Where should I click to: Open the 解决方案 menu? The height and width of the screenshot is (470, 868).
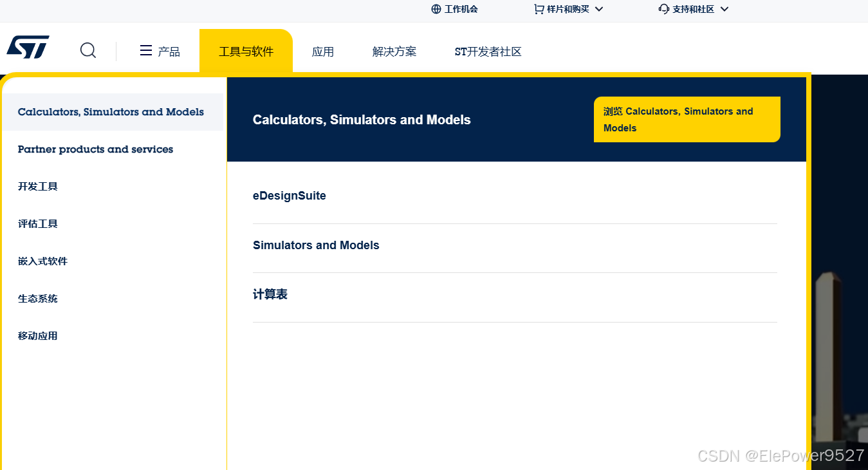coord(394,52)
